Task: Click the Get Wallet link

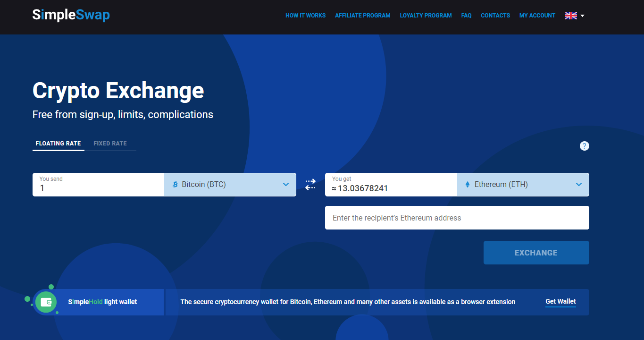Action: pos(560,301)
